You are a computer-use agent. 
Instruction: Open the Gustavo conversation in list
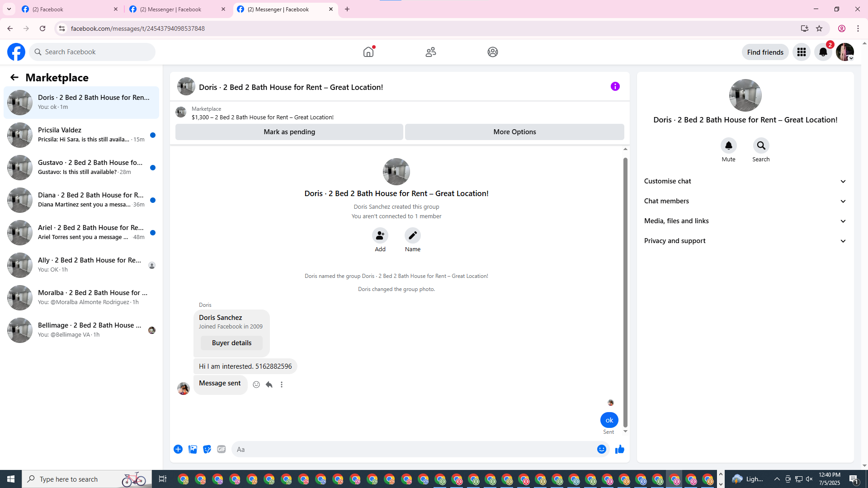pos(81,167)
